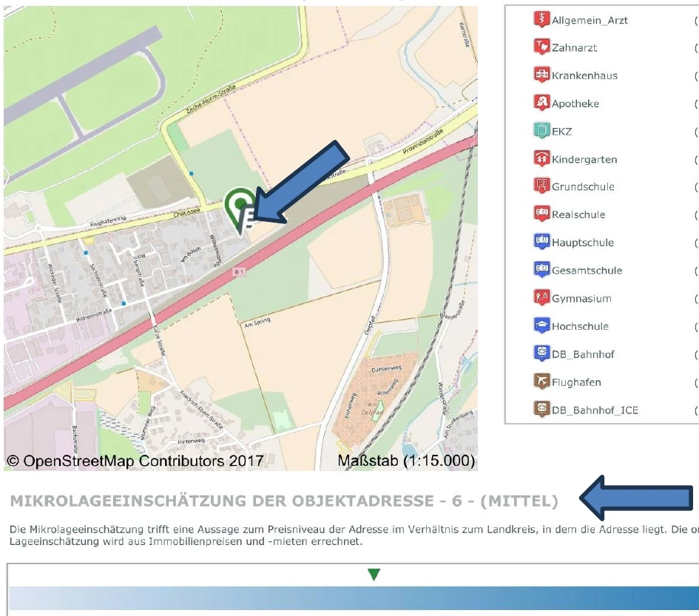
Task: Select the Kindergarten legend icon
Action: pyautogui.click(x=541, y=159)
